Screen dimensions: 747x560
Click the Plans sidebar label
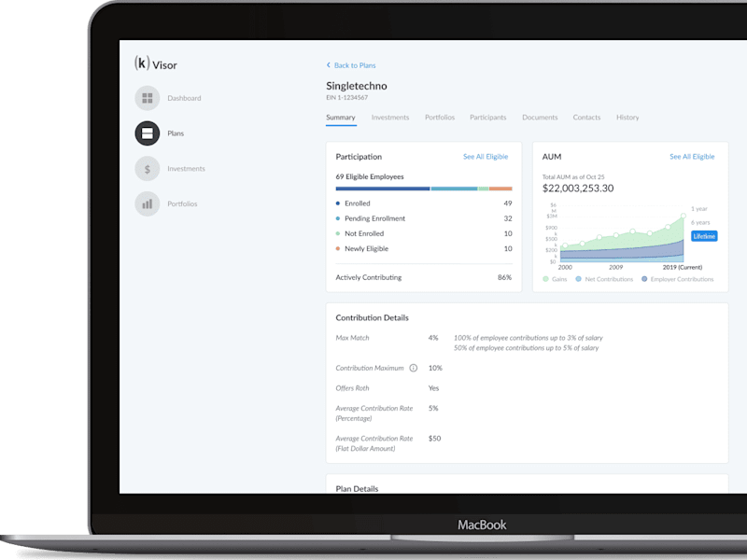[176, 133]
